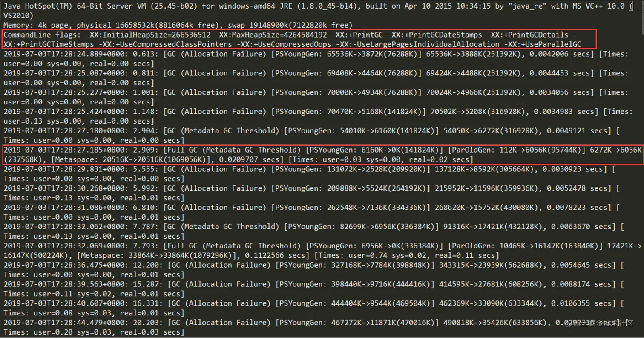Click the GC entry at timestamp 20.203
The height and width of the screenshot is (338, 644).
[x=315, y=327]
